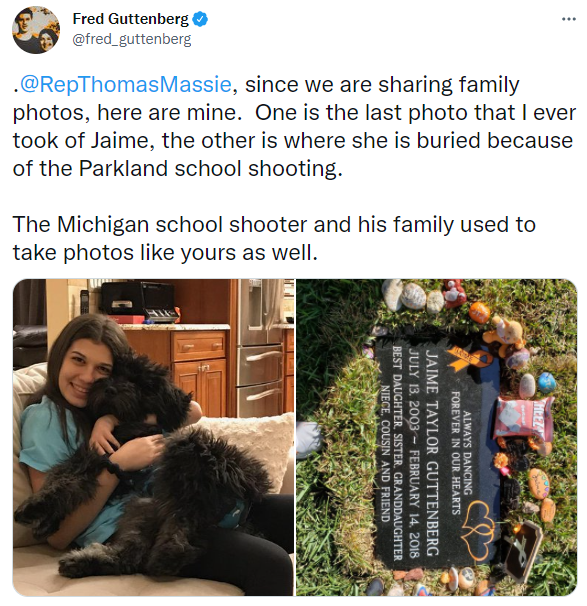587x606 pixels.
Task: Click the orange double-heart engraving on headstone
Action: pyautogui.click(x=478, y=529)
